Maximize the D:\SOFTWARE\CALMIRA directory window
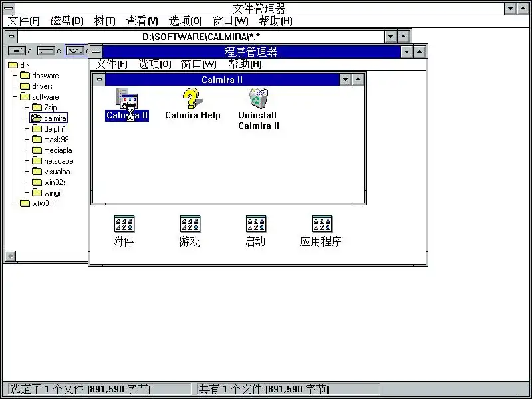This screenshot has height=399, width=532. click(404, 36)
